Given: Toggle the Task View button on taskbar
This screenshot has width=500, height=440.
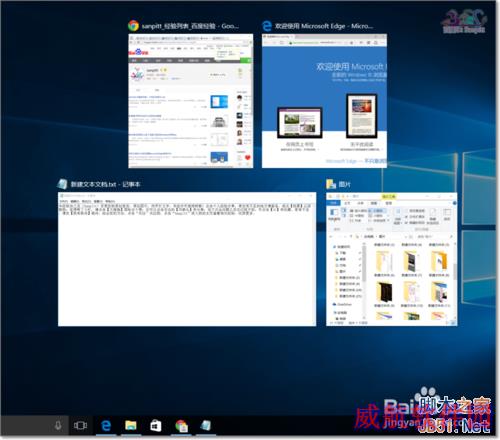Looking at the screenshot, I should coord(80,425).
